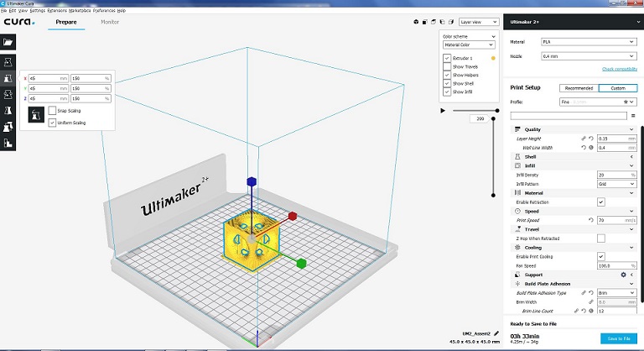Open file with the folder icon

8,42
